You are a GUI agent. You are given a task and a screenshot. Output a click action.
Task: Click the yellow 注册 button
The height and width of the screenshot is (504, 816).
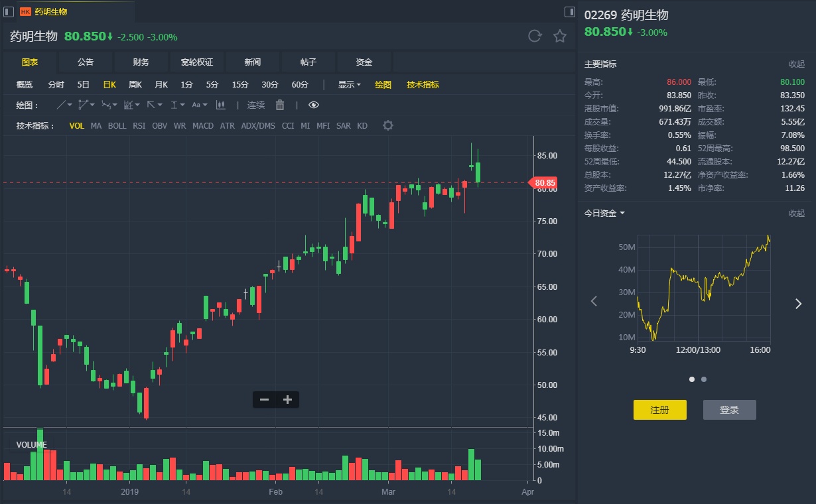(659, 410)
